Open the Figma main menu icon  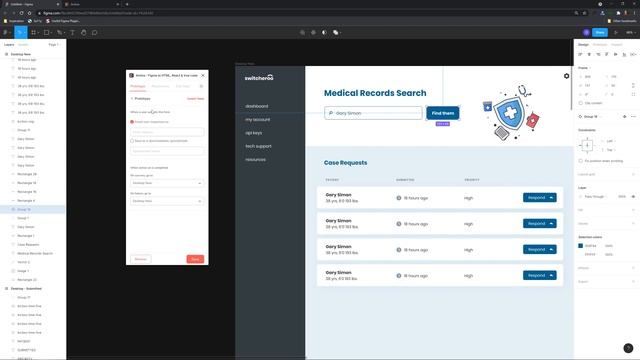(6, 32)
